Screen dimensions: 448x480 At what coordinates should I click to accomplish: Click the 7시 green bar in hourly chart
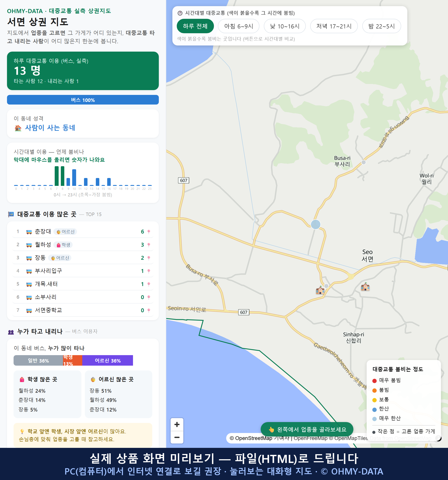click(56, 176)
